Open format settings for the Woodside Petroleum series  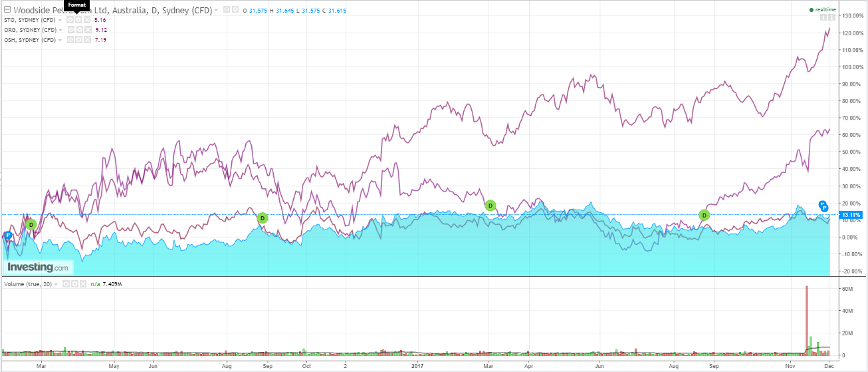click(x=235, y=9)
